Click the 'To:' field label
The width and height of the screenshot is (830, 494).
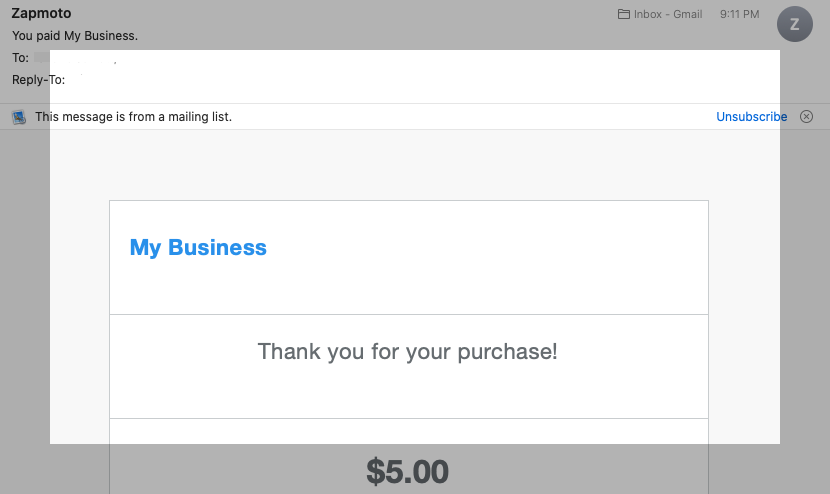[x=20, y=58]
